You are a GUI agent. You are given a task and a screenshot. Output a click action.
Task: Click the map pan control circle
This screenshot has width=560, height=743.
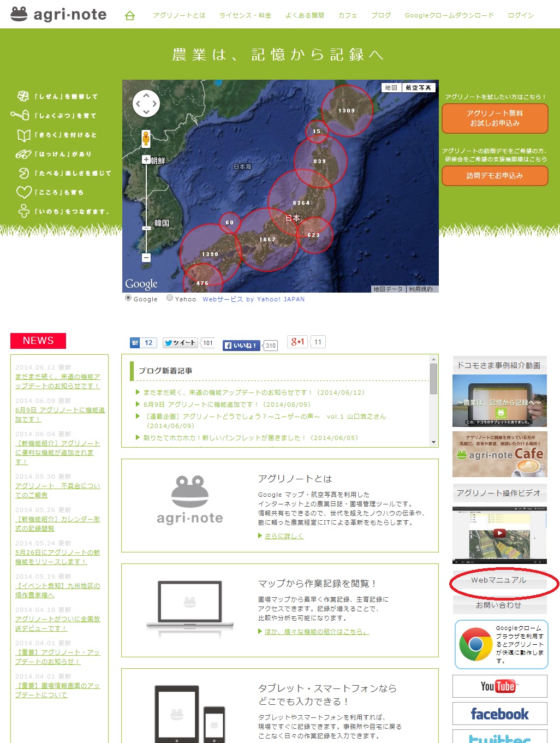point(146,103)
